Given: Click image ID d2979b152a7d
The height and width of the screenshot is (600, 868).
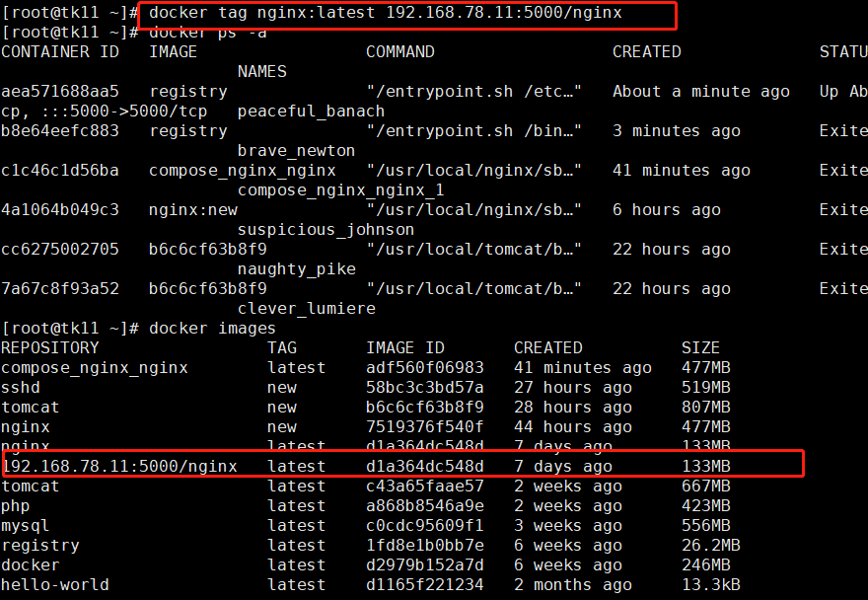Looking at the screenshot, I should pyautogui.click(x=424, y=565).
